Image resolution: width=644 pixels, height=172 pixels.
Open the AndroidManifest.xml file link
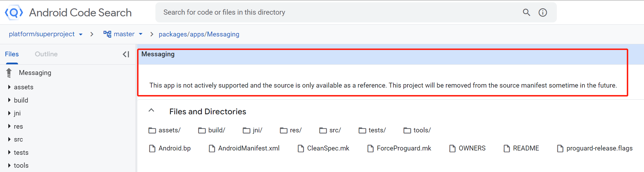coord(249,148)
